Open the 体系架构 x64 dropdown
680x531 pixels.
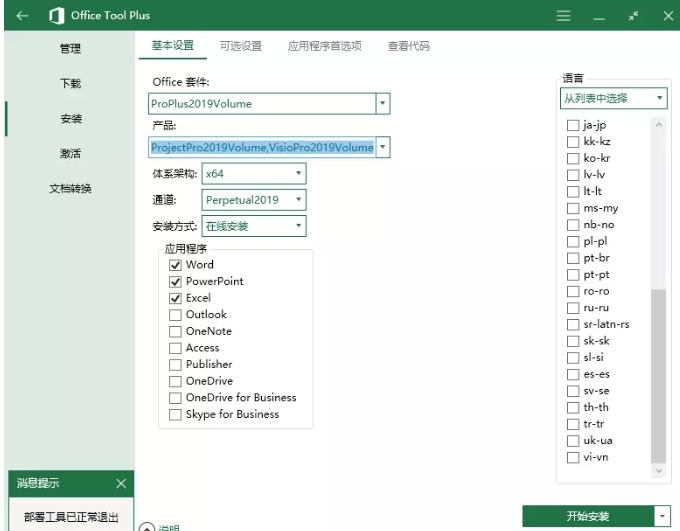click(x=254, y=174)
